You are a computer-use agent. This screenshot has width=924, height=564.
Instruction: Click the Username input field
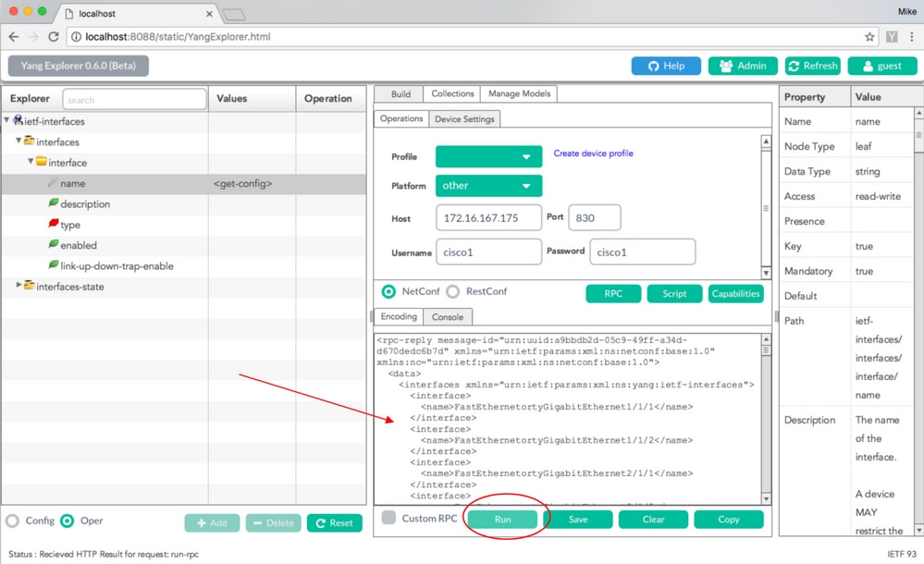pos(488,251)
